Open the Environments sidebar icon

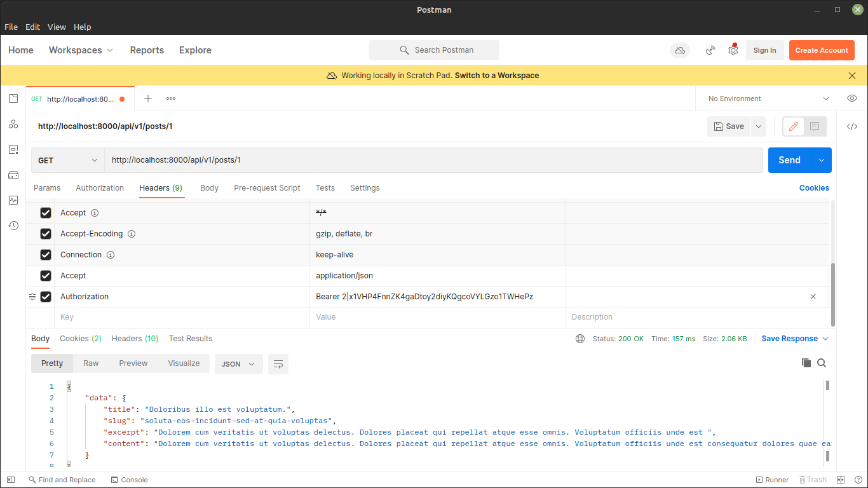point(13,149)
